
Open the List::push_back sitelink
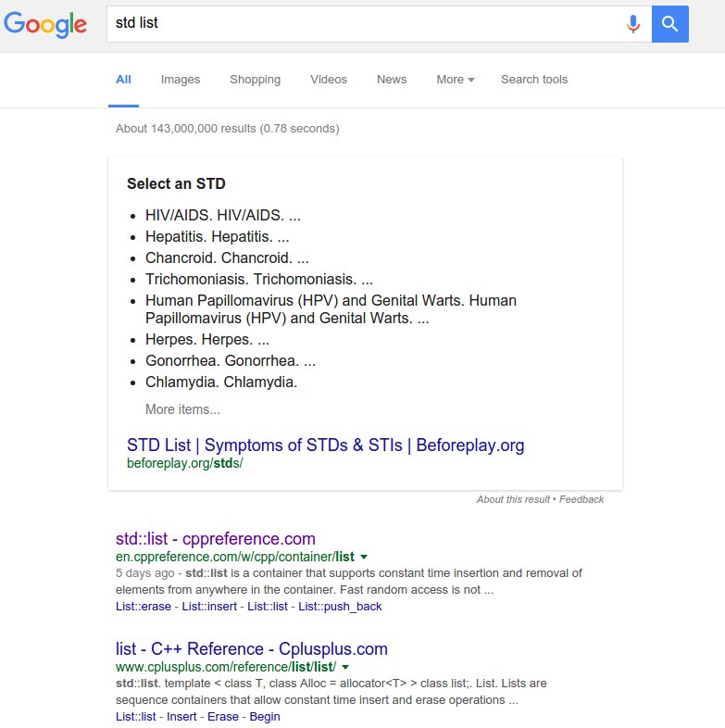[340, 607]
